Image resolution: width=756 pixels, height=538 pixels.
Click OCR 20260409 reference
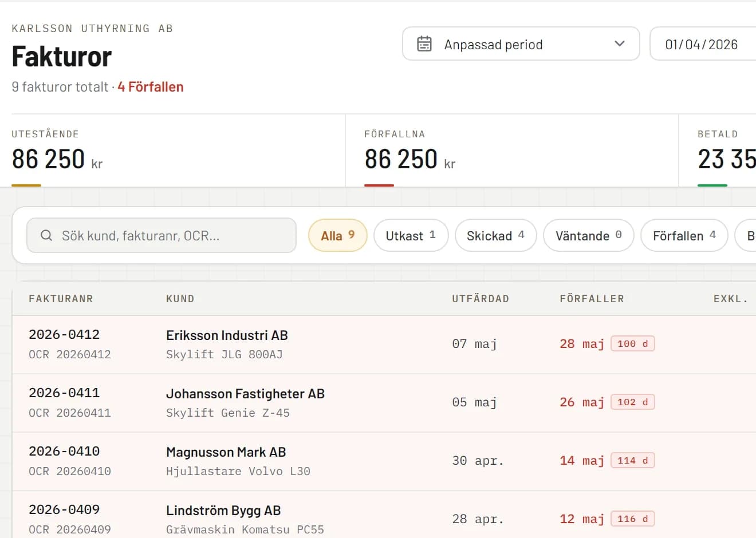70,529
